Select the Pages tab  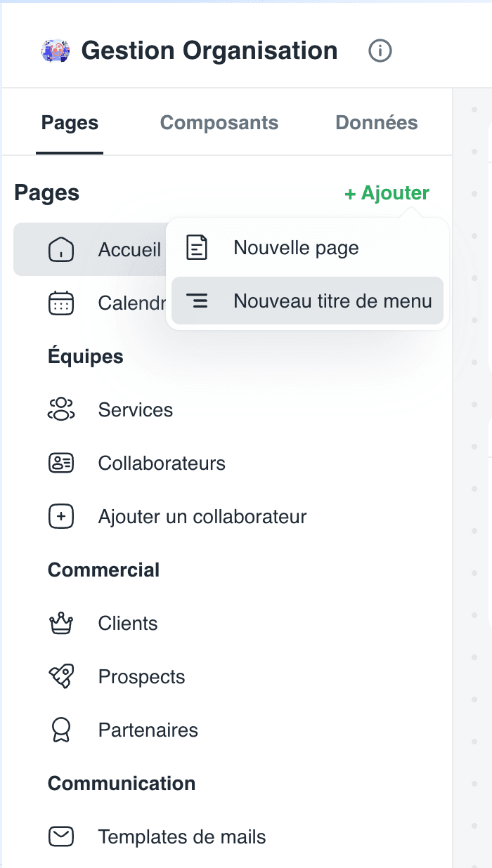point(70,123)
